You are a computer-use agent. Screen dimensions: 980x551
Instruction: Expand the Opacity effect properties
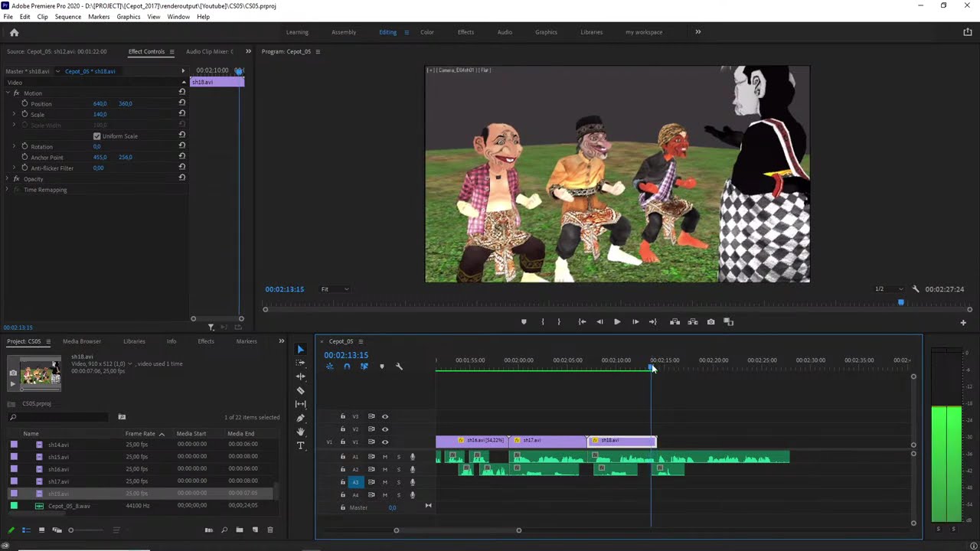point(7,179)
